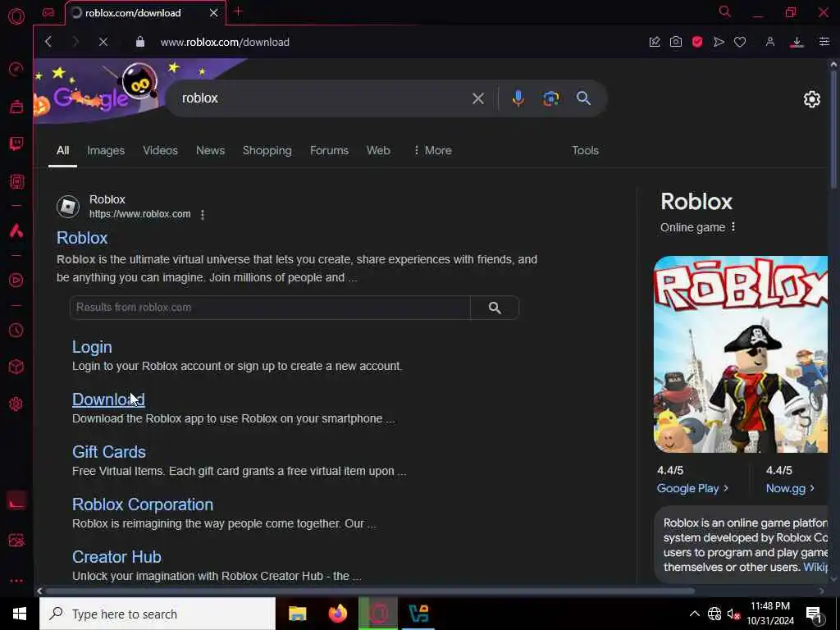This screenshot has height=630, width=840.
Task: Take a snapshot with camera icon
Action: tap(676, 42)
